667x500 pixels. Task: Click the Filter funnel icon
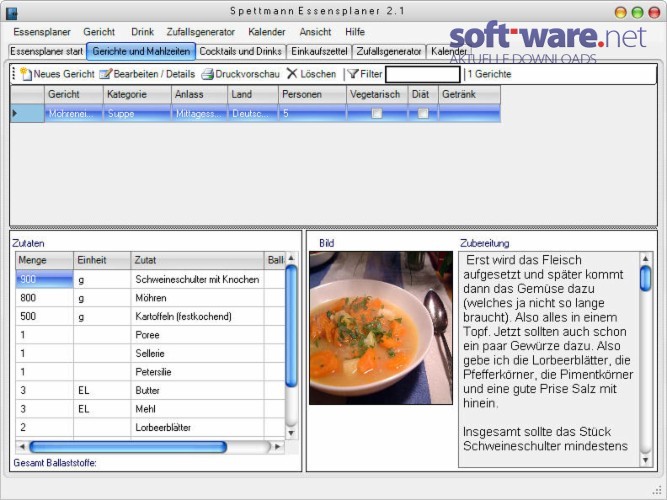[353, 74]
